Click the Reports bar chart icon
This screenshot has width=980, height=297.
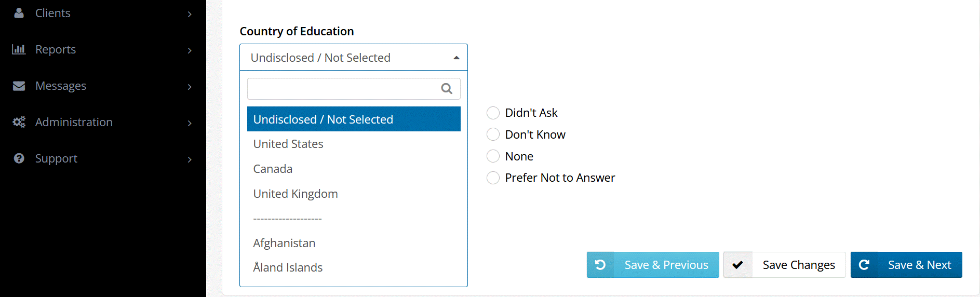(x=19, y=49)
